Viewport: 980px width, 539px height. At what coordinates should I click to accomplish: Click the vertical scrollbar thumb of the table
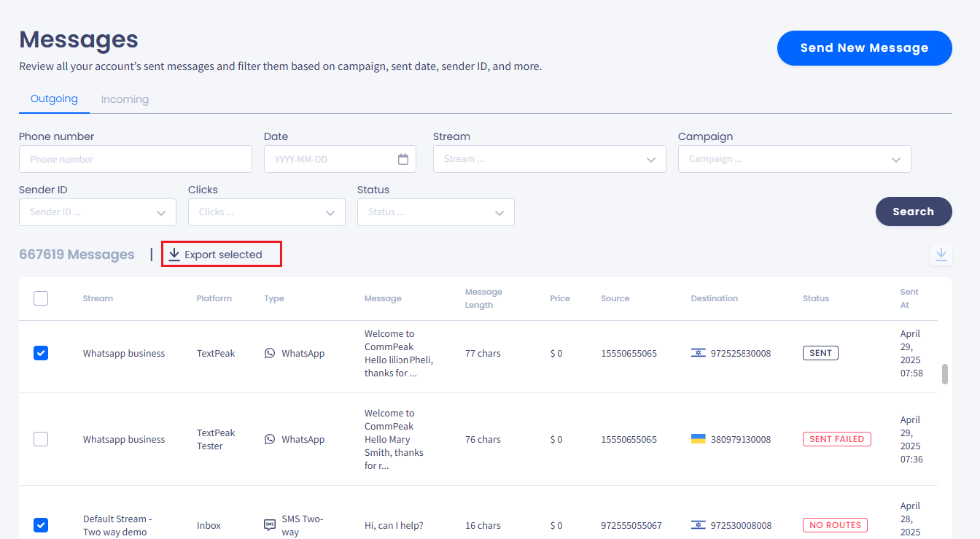coord(945,374)
